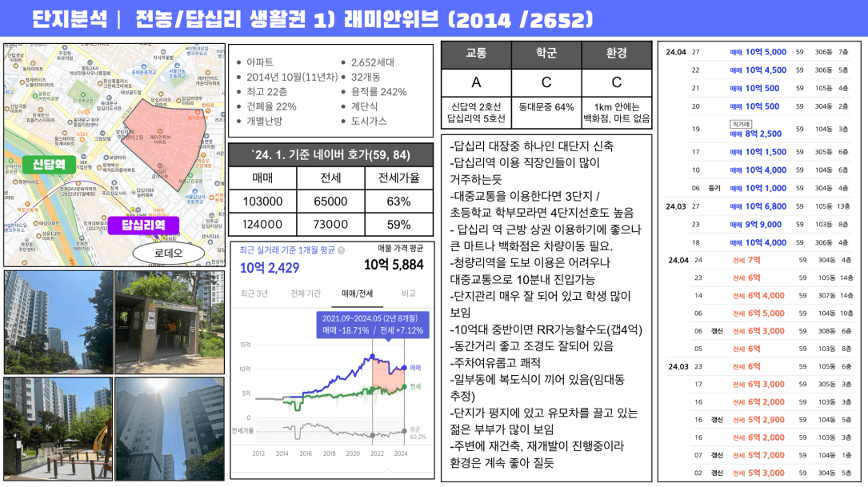Open the photo of the wooden guard booth
This screenshot has width=868, height=487.
170,322
